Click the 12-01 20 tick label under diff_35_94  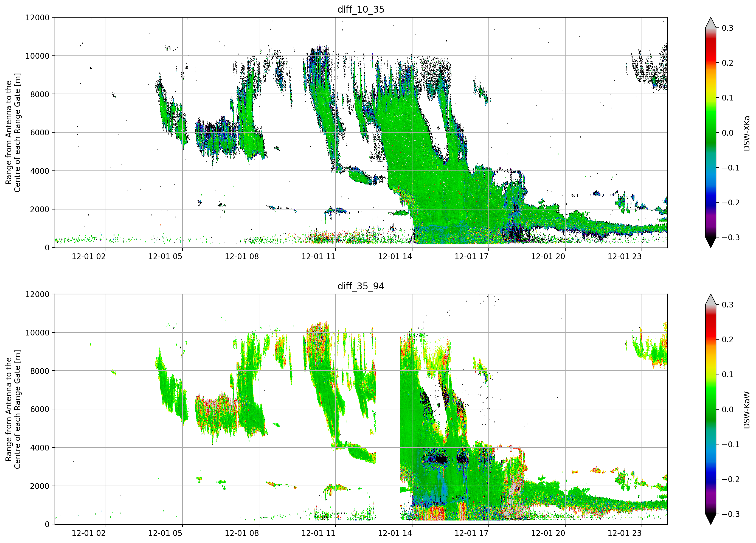548,533
